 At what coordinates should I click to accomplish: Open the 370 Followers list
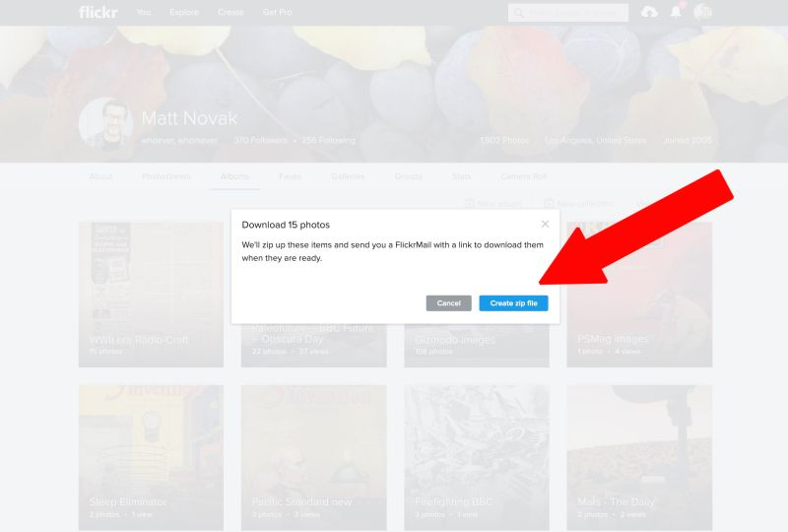(260, 140)
